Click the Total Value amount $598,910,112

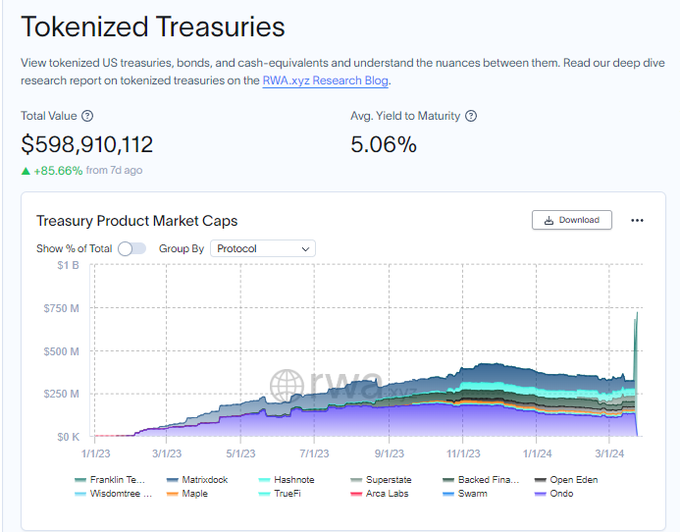pyautogui.click(x=87, y=144)
